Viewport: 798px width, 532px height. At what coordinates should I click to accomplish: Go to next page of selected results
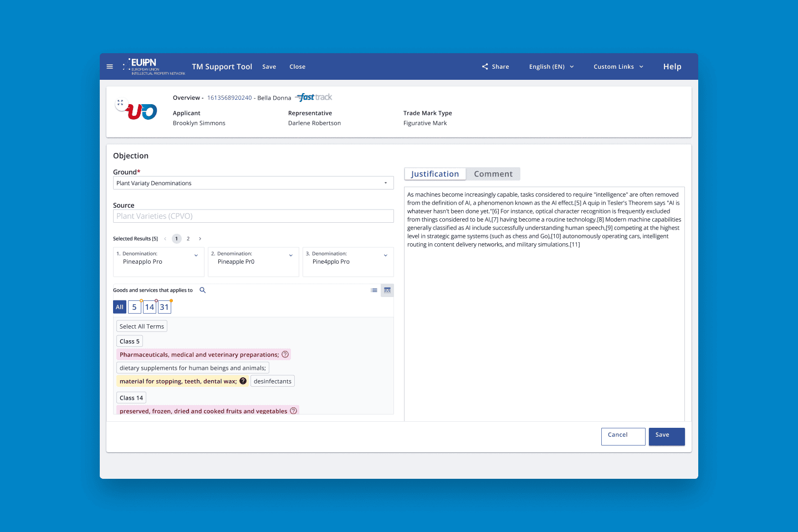coord(200,239)
